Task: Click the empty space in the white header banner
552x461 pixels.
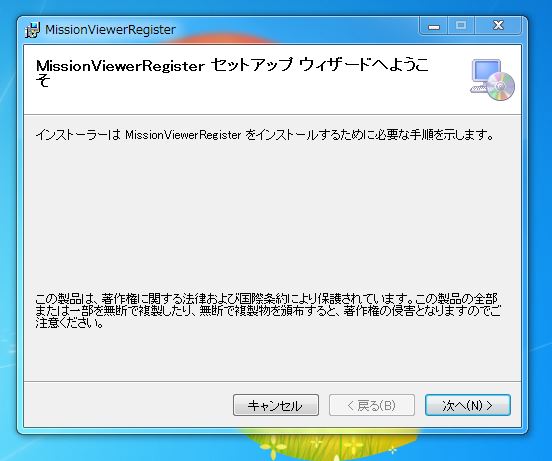Action: [268, 100]
